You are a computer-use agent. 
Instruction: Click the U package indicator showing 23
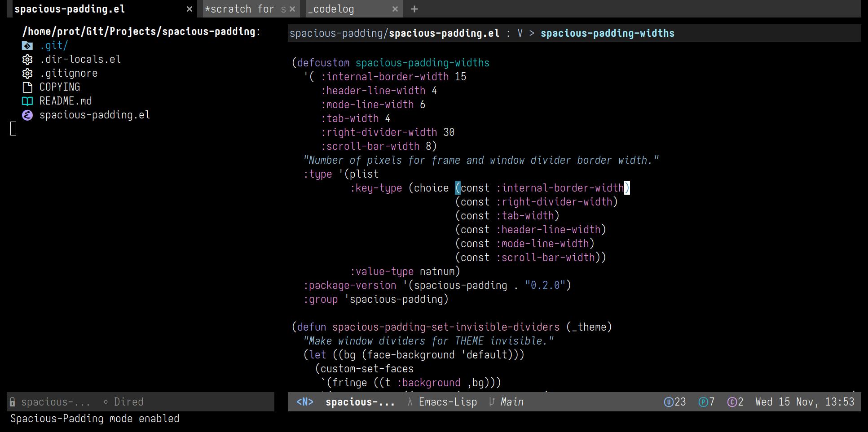tap(675, 402)
